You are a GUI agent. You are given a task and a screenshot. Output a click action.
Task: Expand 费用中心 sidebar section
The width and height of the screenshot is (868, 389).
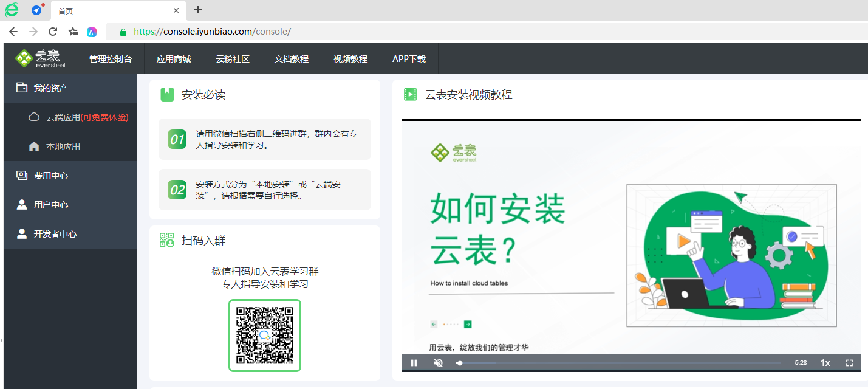click(70, 176)
